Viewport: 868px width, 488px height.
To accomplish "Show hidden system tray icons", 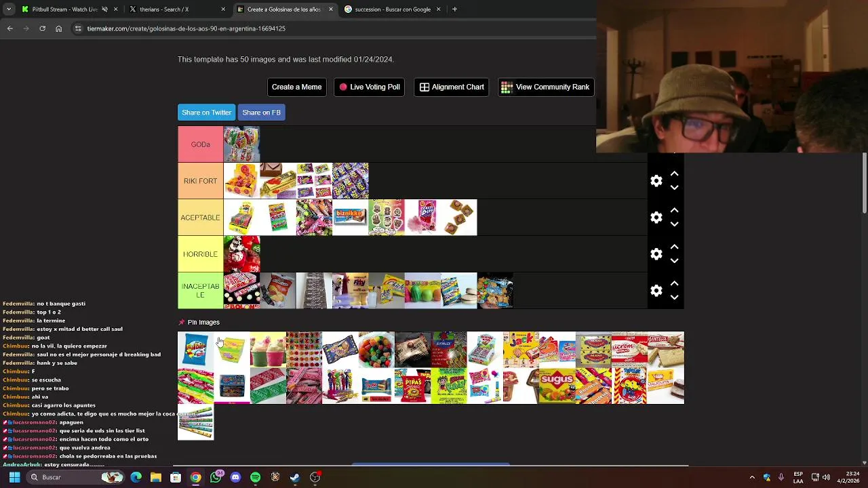I will (x=752, y=477).
